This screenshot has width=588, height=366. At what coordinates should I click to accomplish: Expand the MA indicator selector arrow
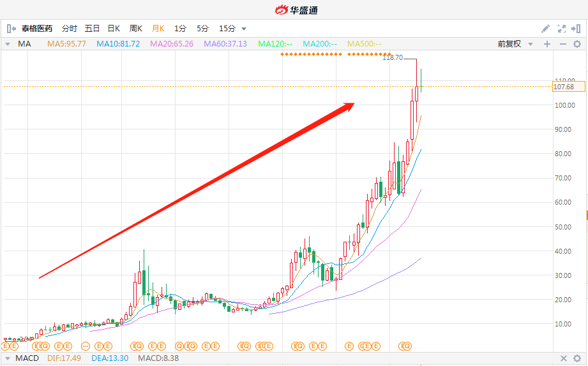click(8, 44)
